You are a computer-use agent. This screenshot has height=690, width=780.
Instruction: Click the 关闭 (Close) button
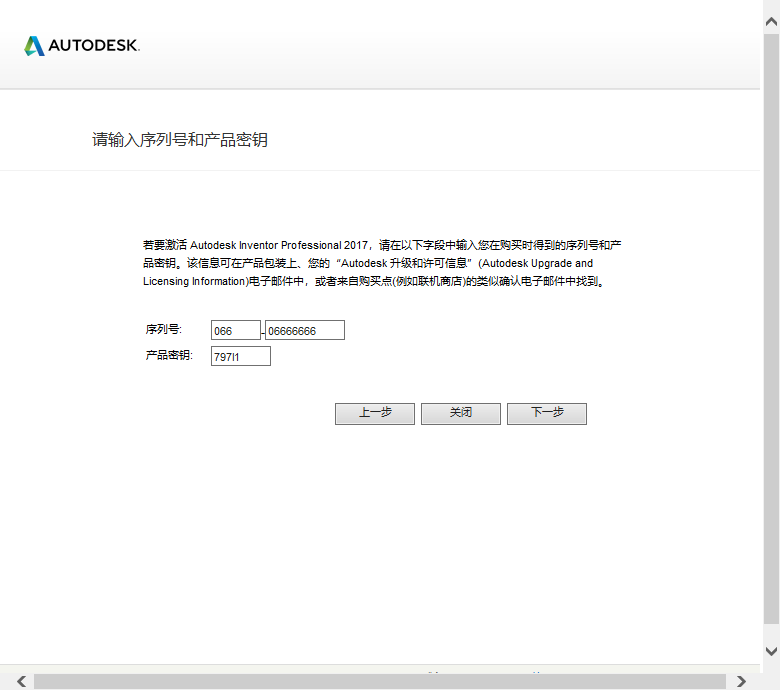(x=461, y=413)
